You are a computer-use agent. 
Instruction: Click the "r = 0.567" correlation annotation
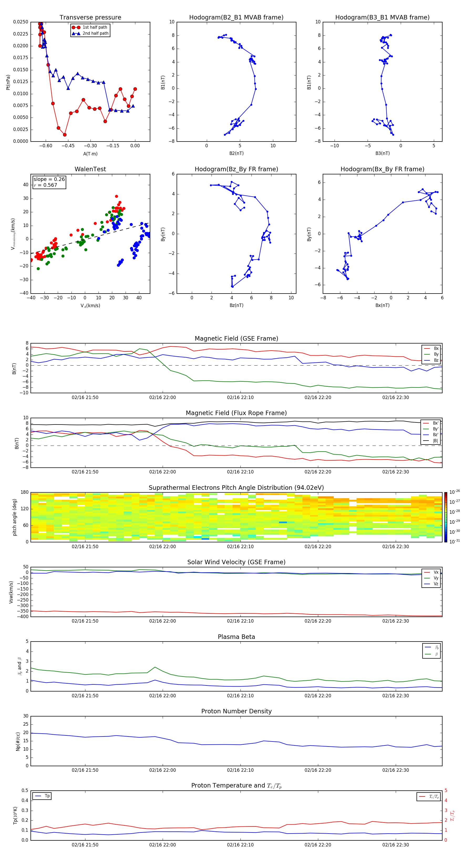45,185
